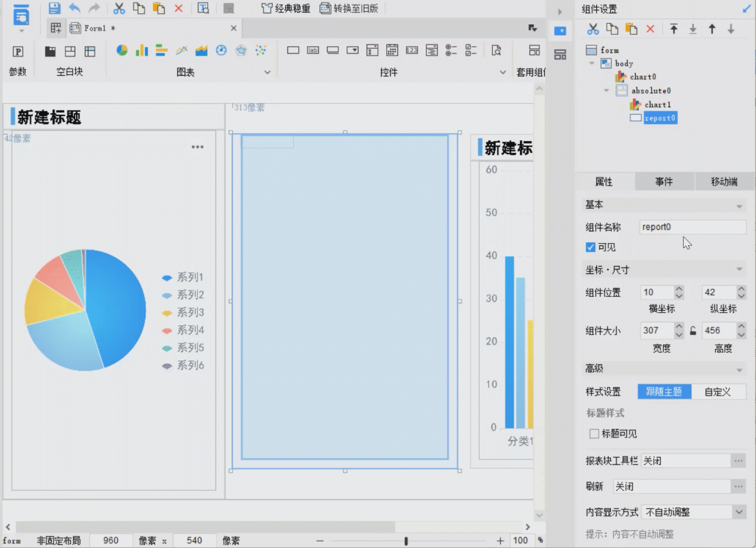Open the pie chart's three-dot menu
The image size is (756, 548).
click(x=198, y=147)
